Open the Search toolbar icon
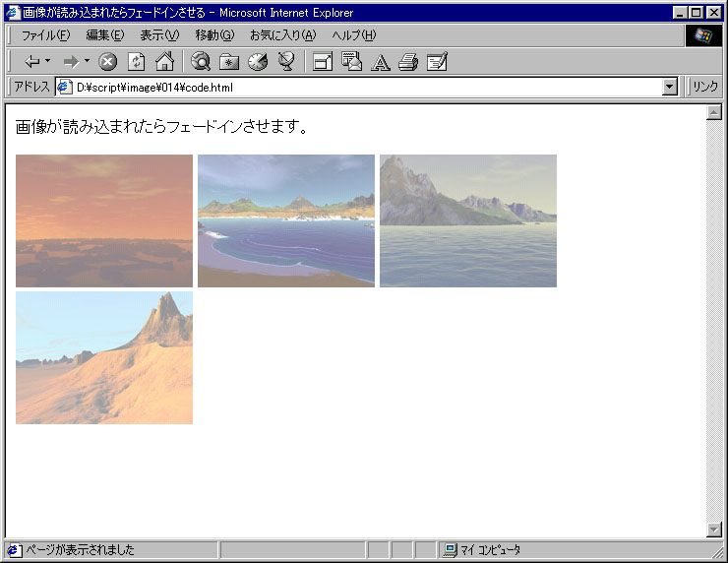728x563 pixels. (201, 61)
